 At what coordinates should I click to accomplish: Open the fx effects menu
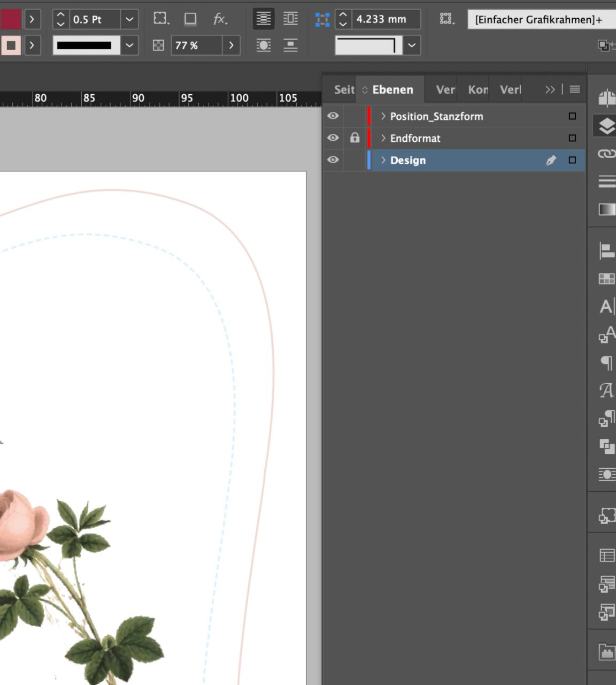click(220, 19)
